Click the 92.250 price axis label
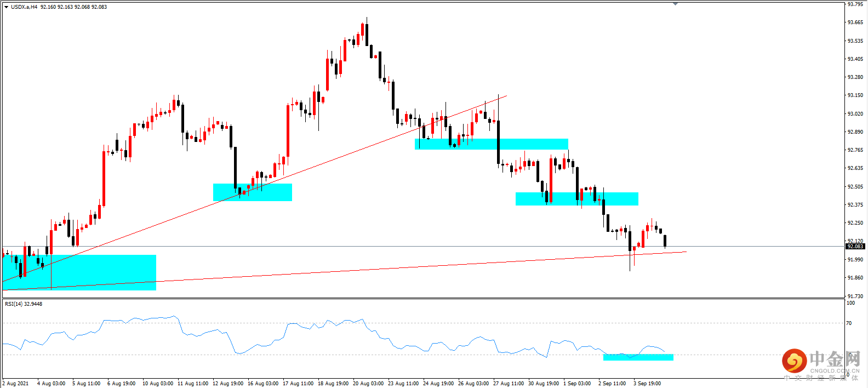The height and width of the screenshot is (388, 868). (x=855, y=222)
